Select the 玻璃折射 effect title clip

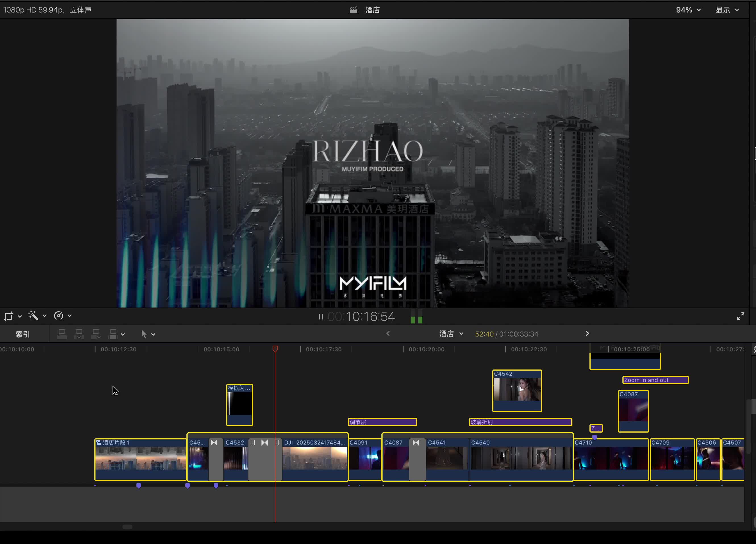point(520,422)
